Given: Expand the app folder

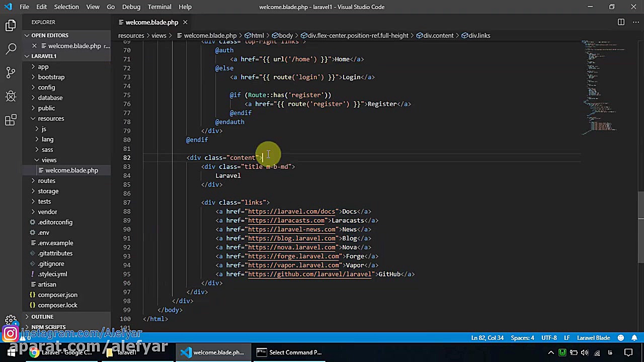Looking at the screenshot, I should pos(43,67).
